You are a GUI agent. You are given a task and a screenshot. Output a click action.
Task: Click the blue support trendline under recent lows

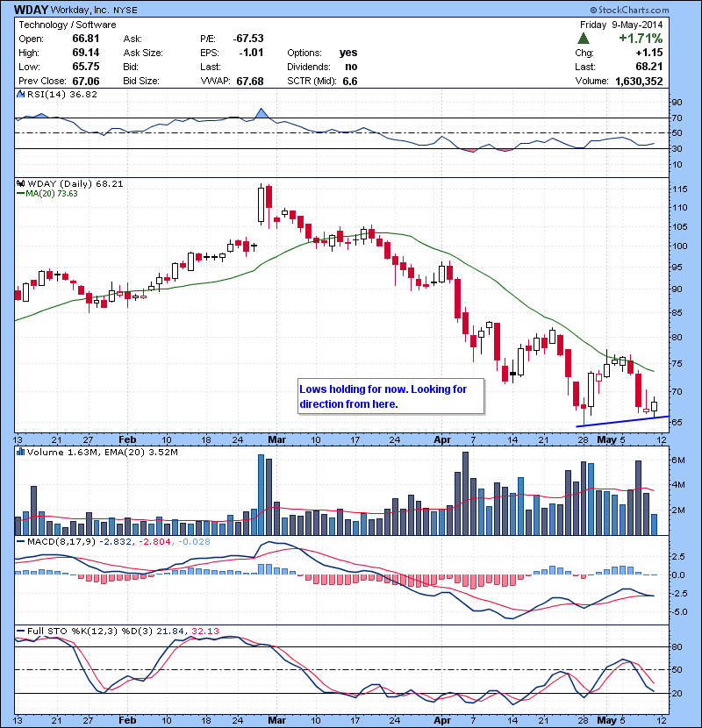coord(622,421)
